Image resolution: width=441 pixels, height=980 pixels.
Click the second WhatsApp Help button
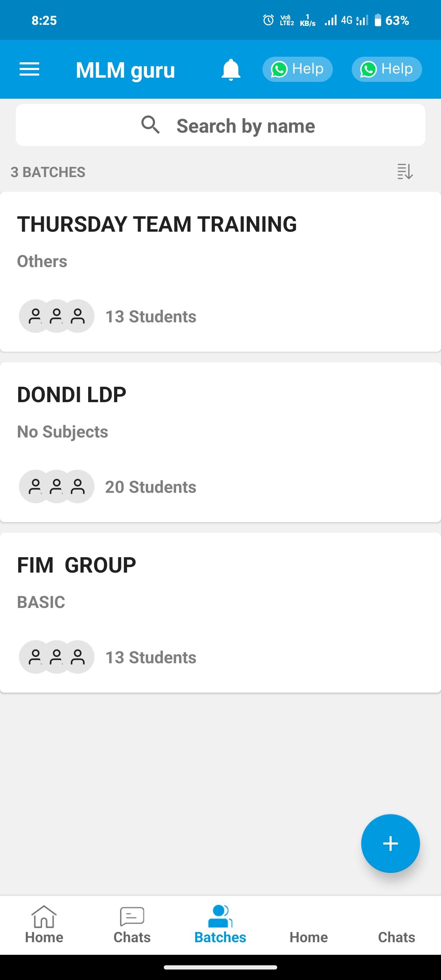click(x=387, y=69)
